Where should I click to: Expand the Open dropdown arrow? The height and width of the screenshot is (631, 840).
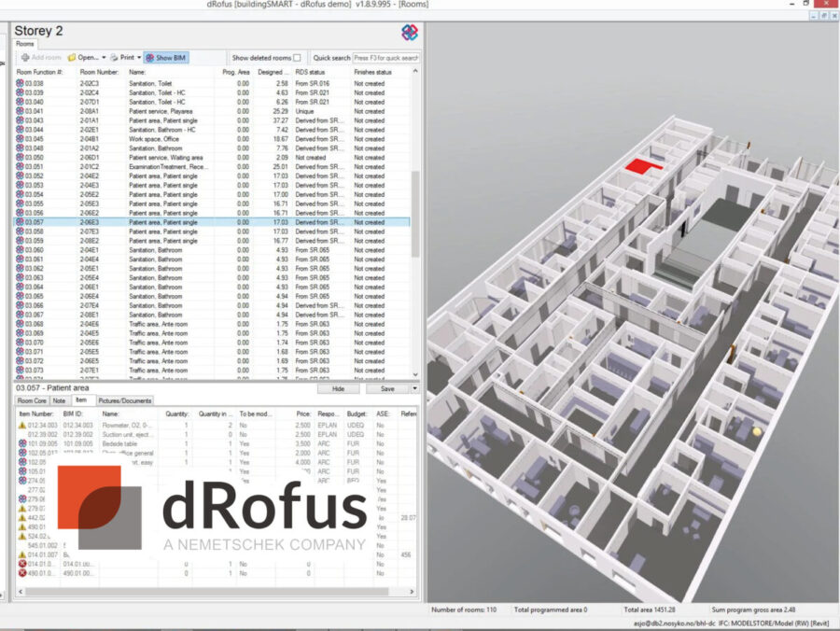click(x=104, y=58)
